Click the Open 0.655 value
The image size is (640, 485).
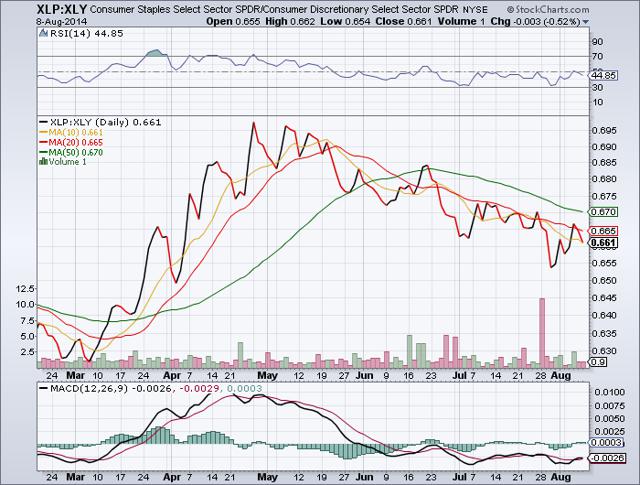point(233,21)
